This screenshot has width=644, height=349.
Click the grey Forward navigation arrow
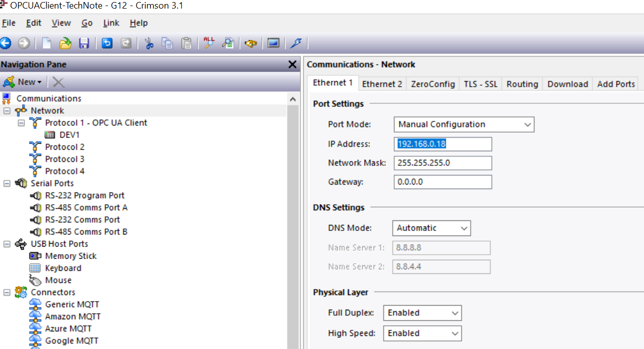pyautogui.click(x=24, y=43)
